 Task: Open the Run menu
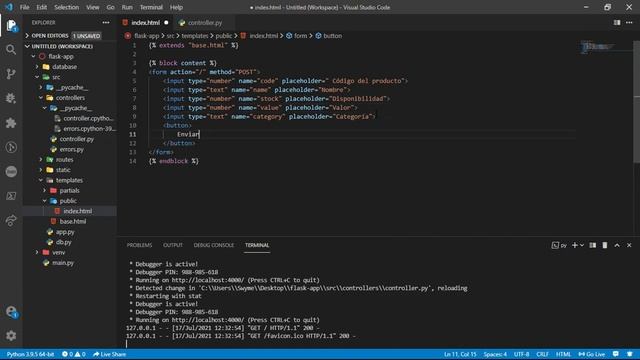[127, 7]
